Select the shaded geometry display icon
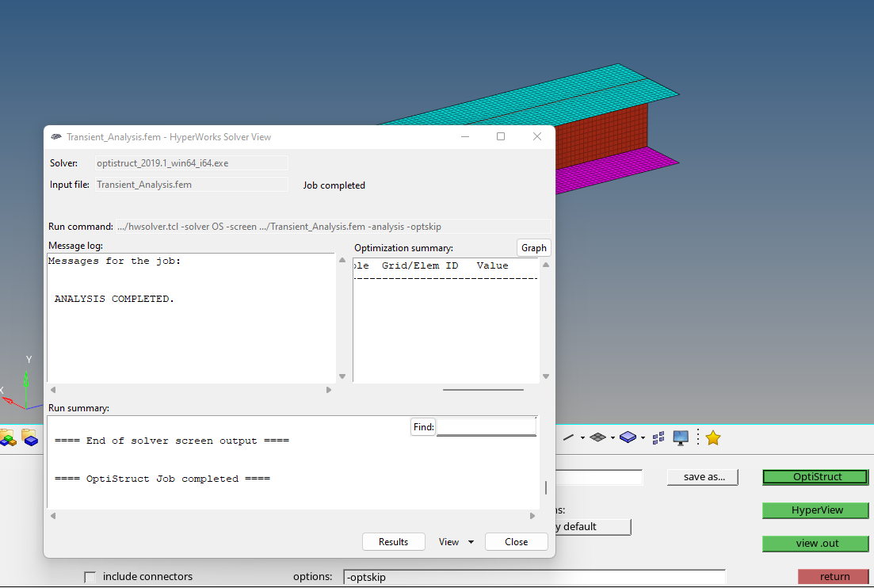Image resolution: width=874 pixels, height=588 pixels. [x=628, y=436]
